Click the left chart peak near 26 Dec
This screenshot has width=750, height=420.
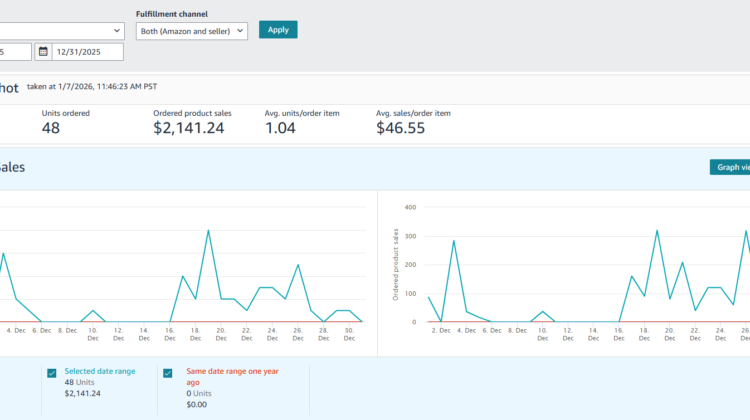(x=298, y=265)
